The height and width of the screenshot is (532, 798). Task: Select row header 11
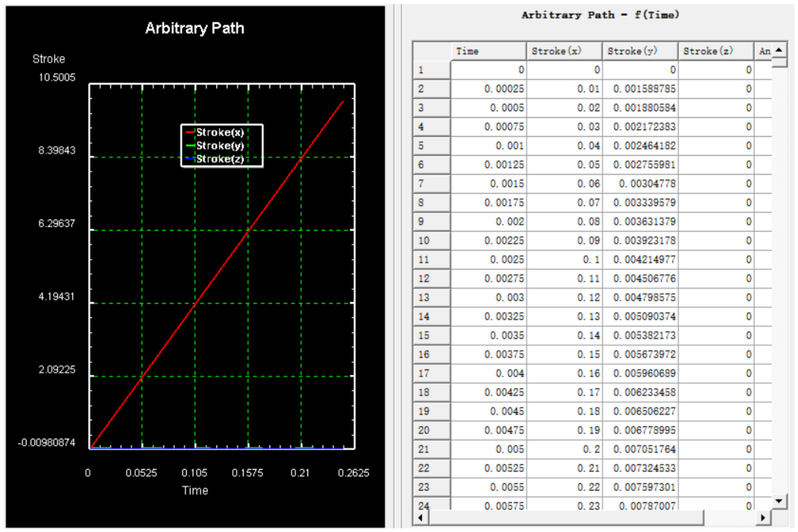[432, 260]
